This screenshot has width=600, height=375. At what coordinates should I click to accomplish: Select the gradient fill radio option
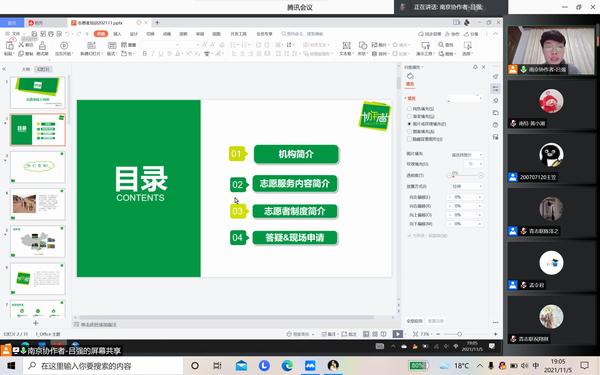click(409, 116)
